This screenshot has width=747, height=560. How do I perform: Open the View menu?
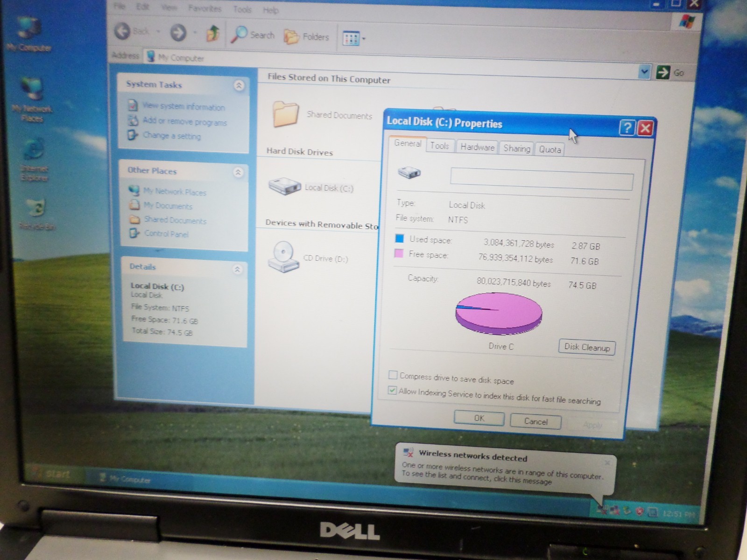click(169, 7)
